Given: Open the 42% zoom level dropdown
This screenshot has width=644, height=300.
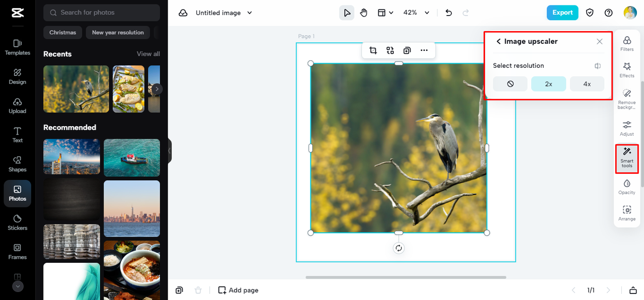Looking at the screenshot, I should coord(416,13).
